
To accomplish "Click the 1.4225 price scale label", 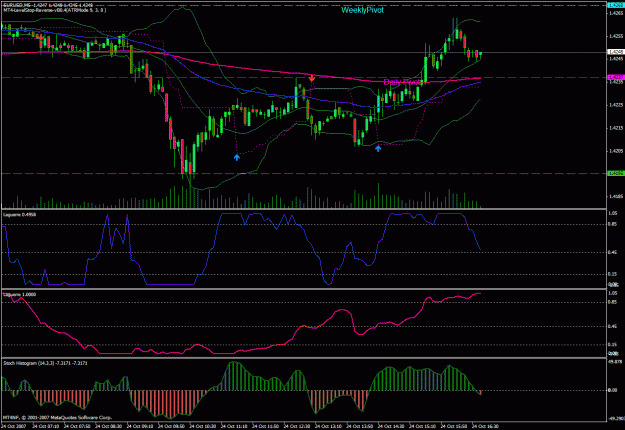I will (616, 105).
